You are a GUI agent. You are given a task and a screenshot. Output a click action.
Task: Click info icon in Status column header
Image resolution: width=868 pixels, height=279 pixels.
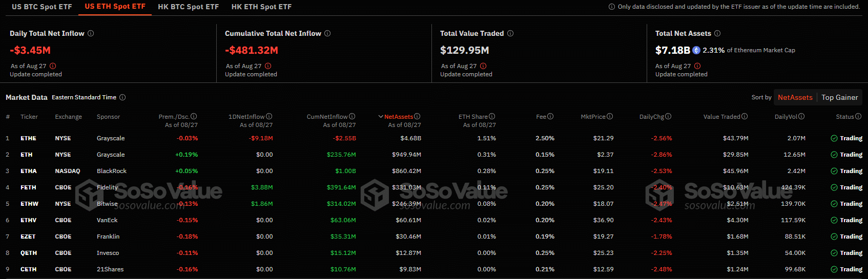click(858, 116)
